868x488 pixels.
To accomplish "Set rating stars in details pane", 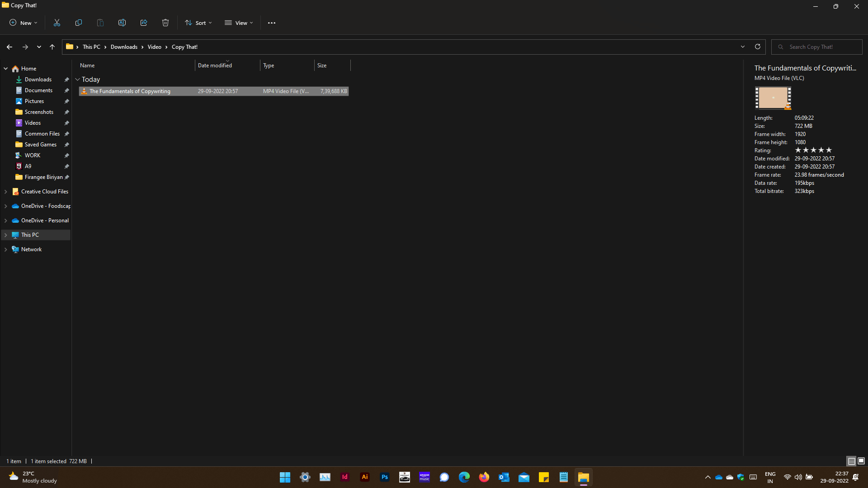I will (x=813, y=150).
